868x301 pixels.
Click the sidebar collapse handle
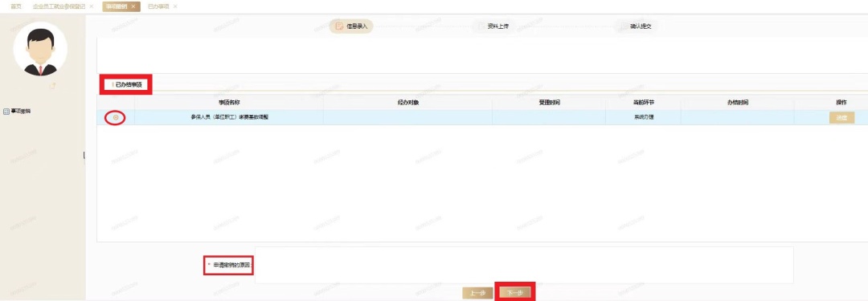pyautogui.click(x=84, y=156)
